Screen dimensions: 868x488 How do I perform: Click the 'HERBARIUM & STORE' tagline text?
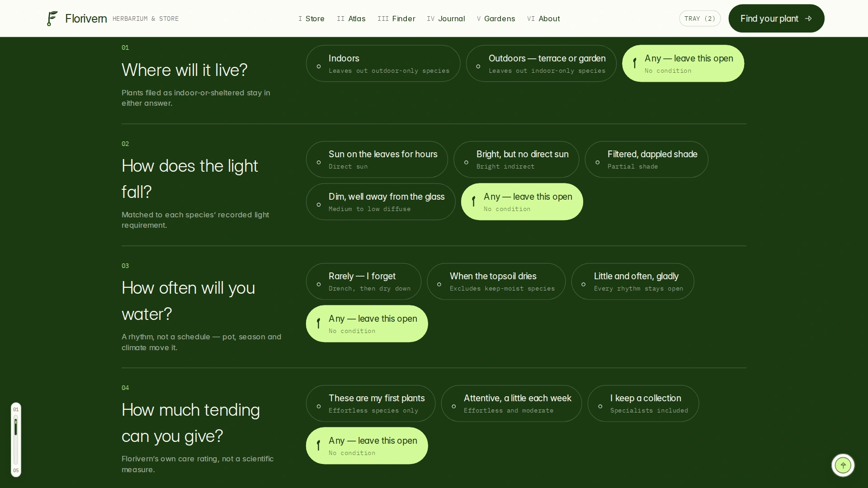[x=146, y=19]
